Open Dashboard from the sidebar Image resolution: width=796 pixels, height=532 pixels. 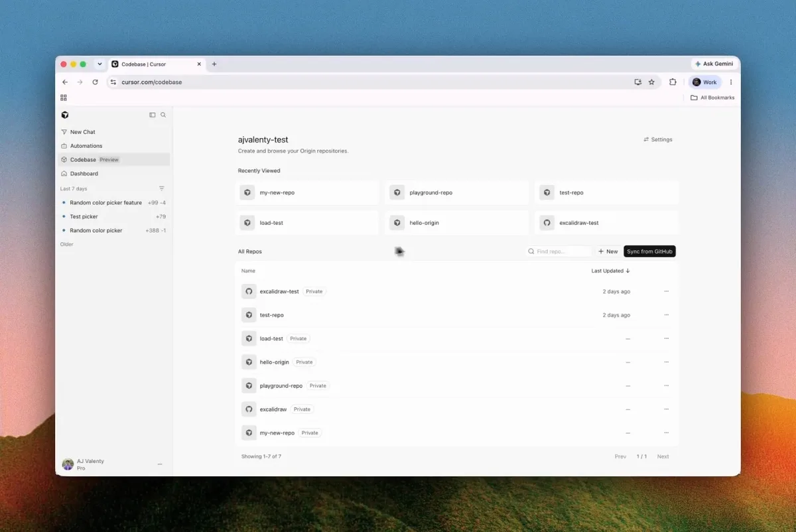pyautogui.click(x=113, y=174)
